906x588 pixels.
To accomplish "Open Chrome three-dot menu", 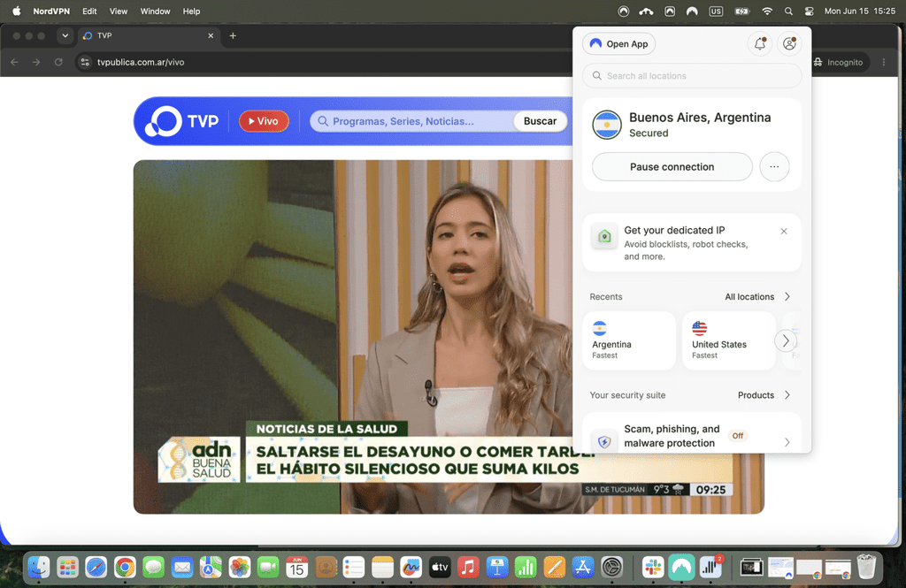I will (884, 63).
